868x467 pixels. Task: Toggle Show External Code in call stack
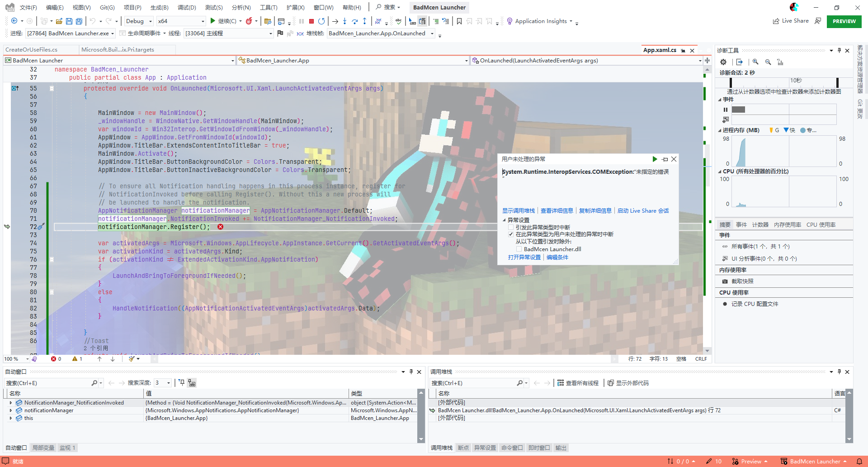pyautogui.click(x=628, y=383)
